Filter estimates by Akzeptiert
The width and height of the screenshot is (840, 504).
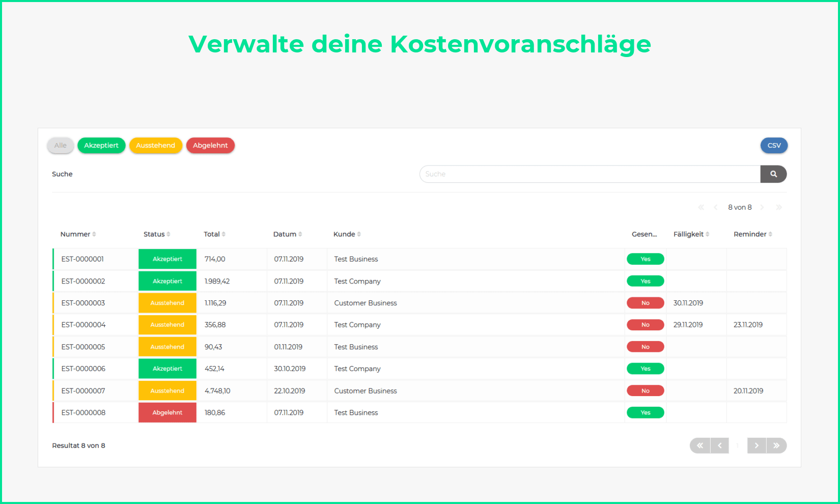click(101, 146)
